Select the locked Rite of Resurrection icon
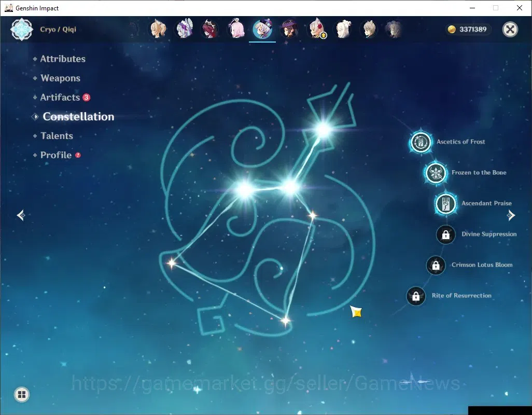 pyautogui.click(x=416, y=296)
